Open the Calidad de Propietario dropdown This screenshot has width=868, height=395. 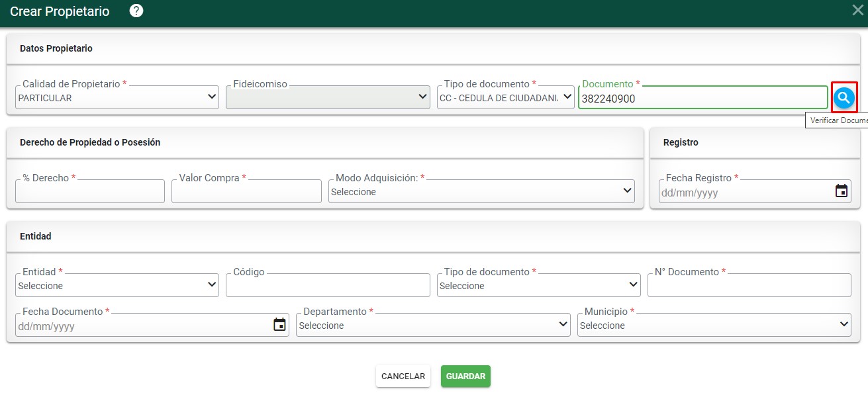(117, 97)
